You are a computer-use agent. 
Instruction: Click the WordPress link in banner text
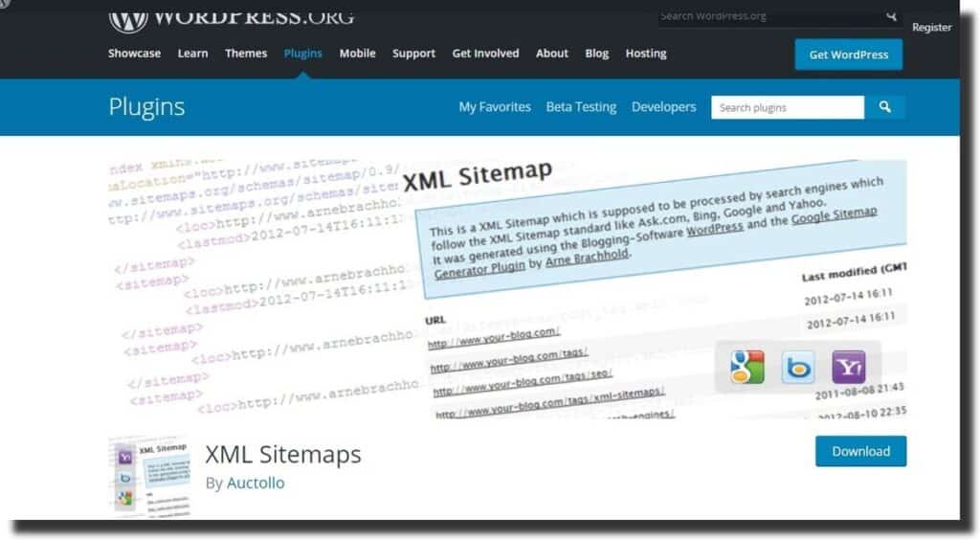[715, 228]
